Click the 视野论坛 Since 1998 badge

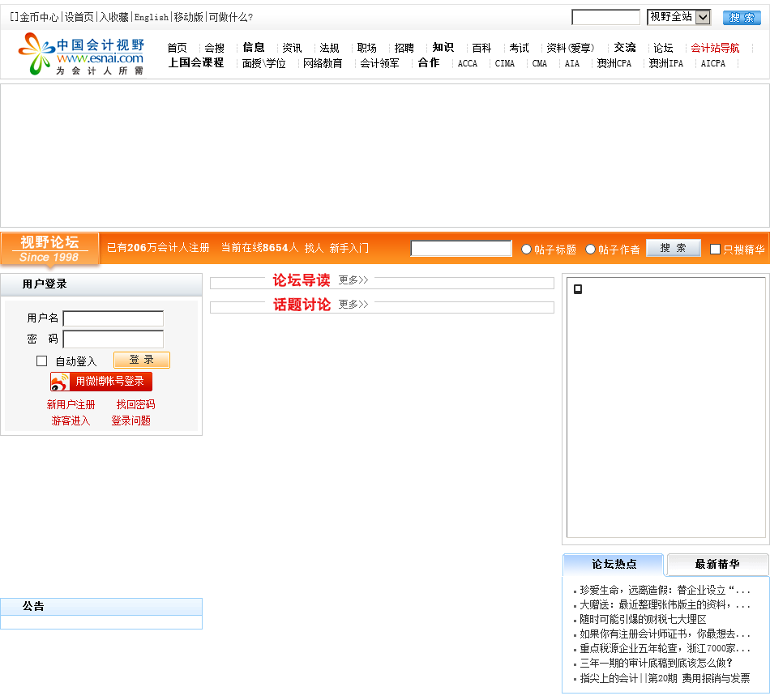(x=49, y=250)
